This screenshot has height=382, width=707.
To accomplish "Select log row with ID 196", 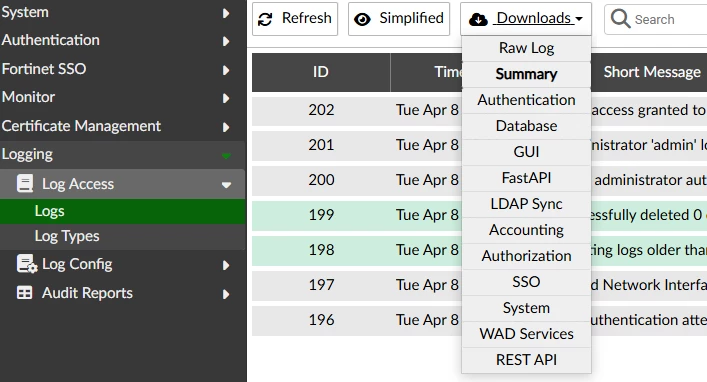I will [x=479, y=320].
